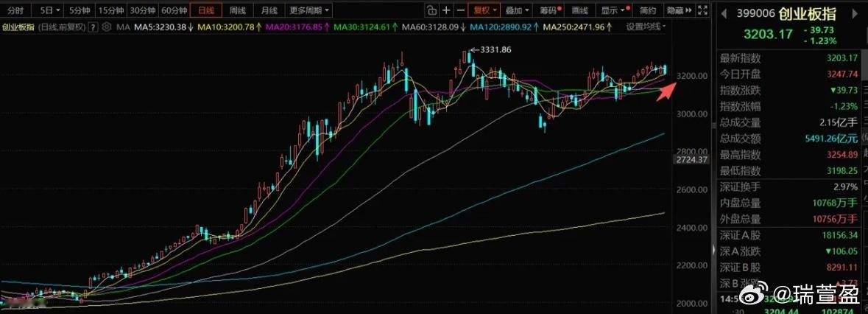Click the 指数涨跌 row
The image size is (868, 314).
[788, 90]
